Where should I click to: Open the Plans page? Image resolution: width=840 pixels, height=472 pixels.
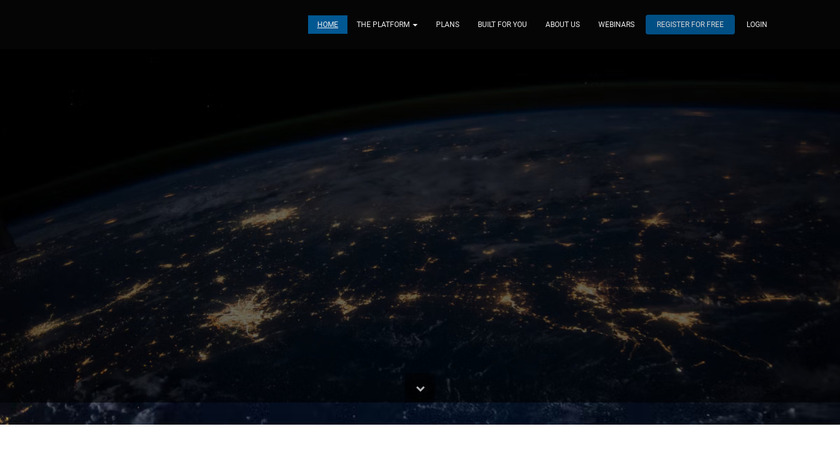[x=447, y=25]
